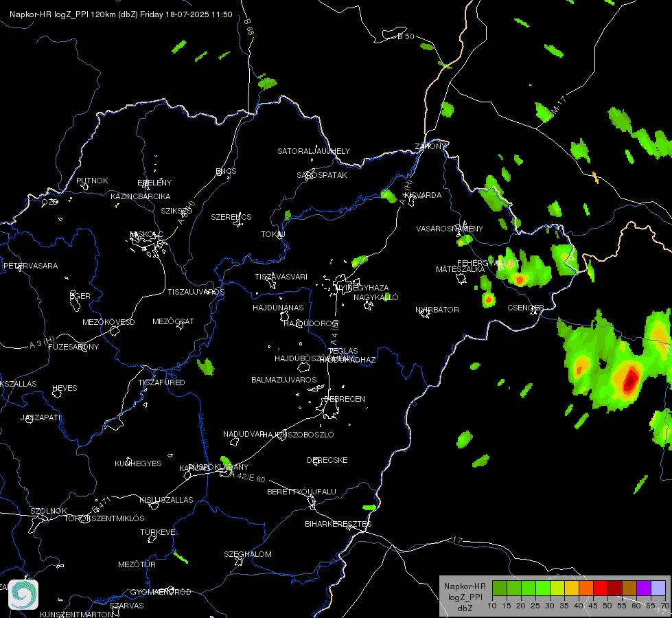Click the NYIREGYHAZA city label
This screenshot has height=618, width=672.
tap(362, 287)
